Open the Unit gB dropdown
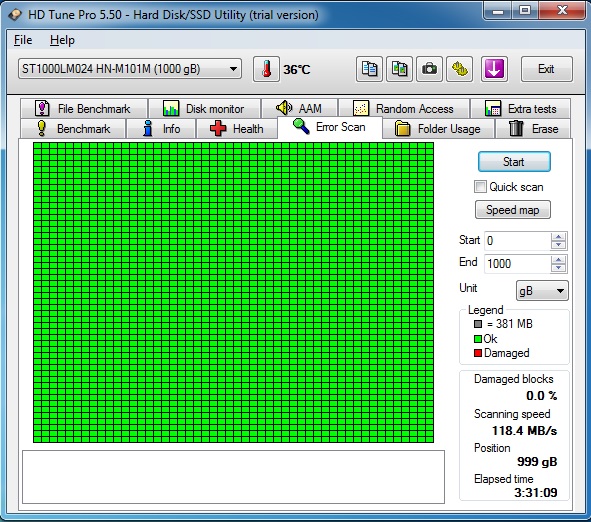 [542, 291]
